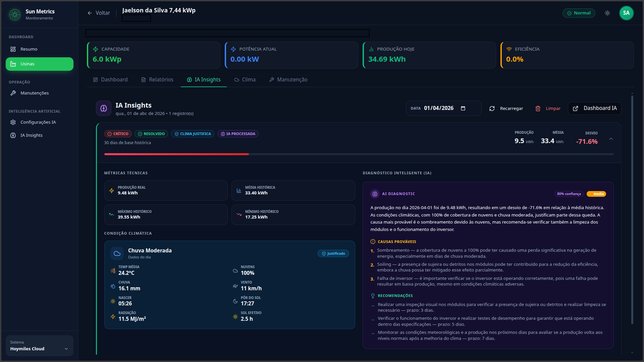Click the Recarregar refresh icon
This screenshot has width=644, height=362.
pyautogui.click(x=492, y=108)
